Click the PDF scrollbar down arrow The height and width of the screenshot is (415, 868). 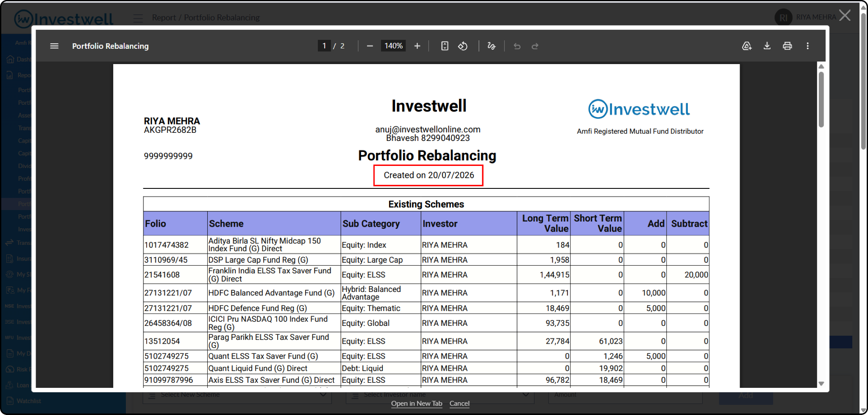[x=821, y=384]
